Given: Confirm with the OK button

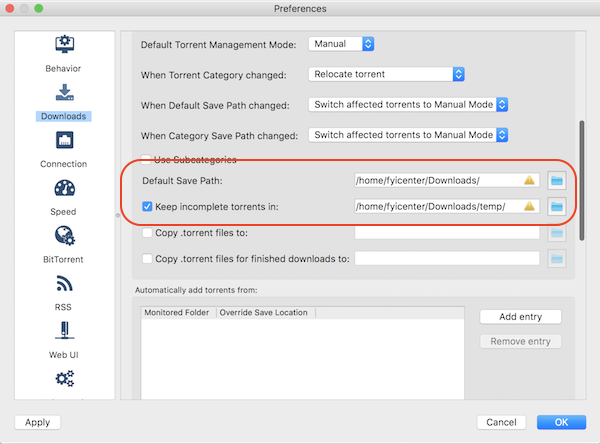Looking at the screenshot, I should coord(561,422).
